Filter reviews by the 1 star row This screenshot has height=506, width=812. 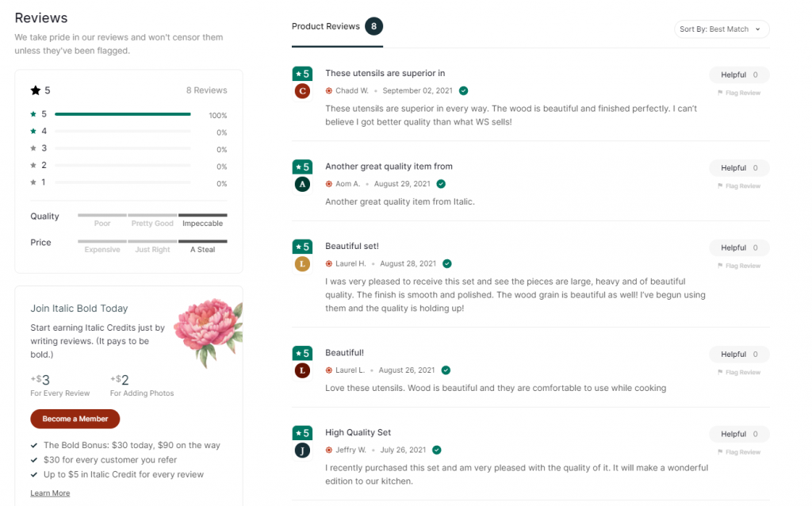(122, 182)
